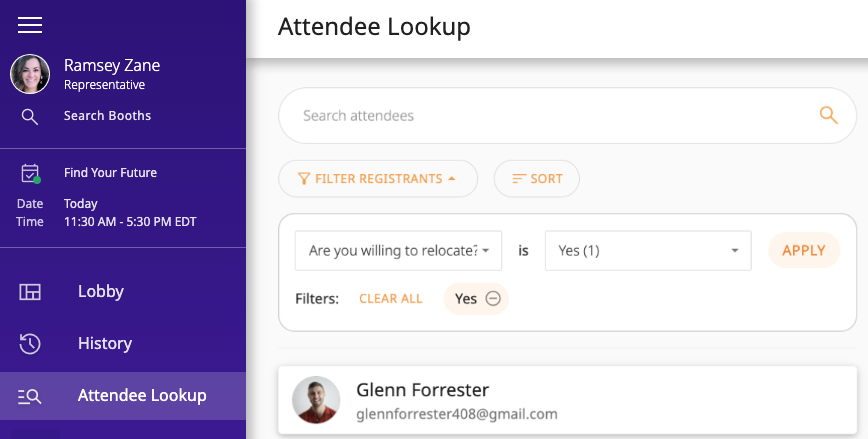Image resolution: width=868 pixels, height=439 pixels.
Task: Click Ramsey Zane profile avatar
Action: click(x=30, y=74)
